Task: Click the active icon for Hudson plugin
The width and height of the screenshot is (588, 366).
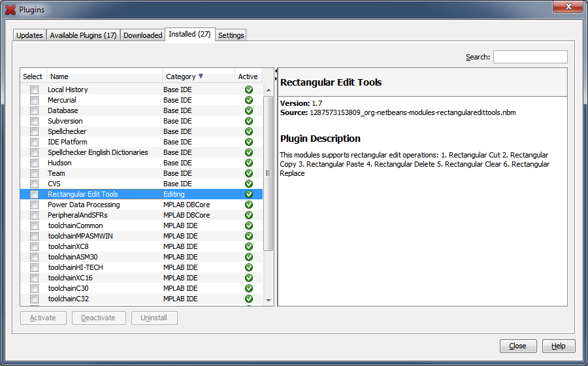Action: [248, 163]
